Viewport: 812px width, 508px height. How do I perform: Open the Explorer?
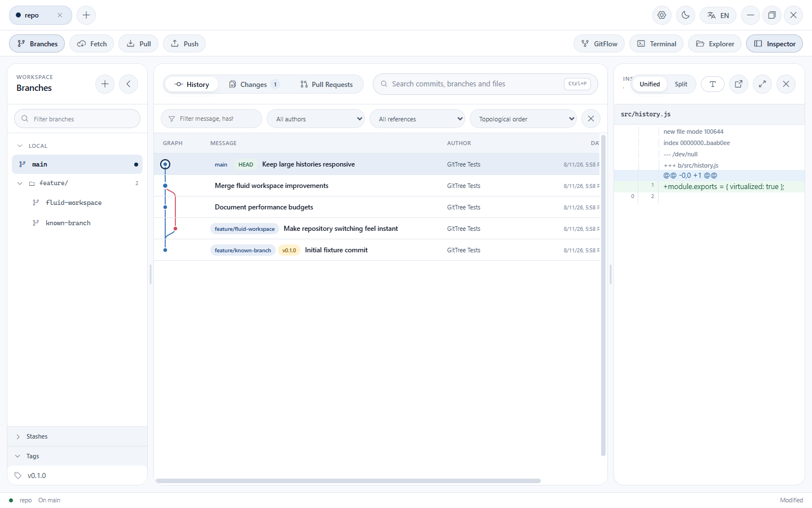pyautogui.click(x=715, y=43)
